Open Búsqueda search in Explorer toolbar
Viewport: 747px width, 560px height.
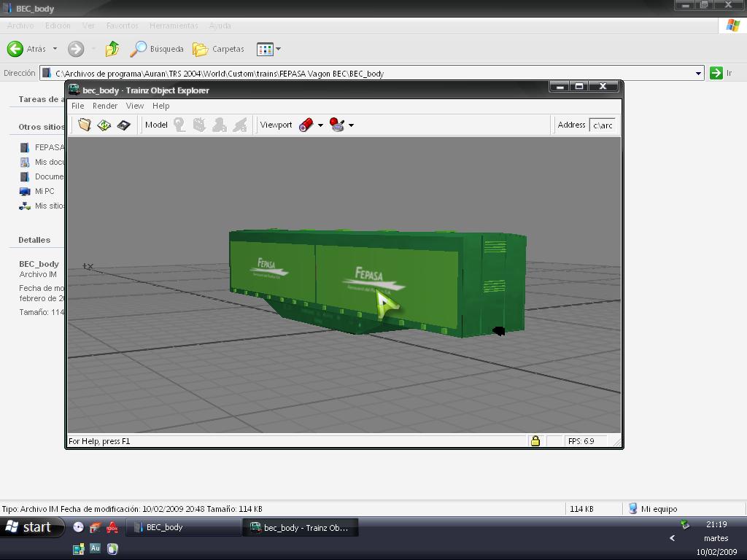(157, 49)
